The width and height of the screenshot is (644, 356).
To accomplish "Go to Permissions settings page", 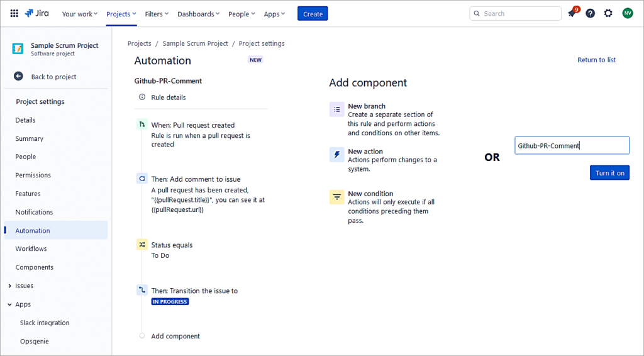I will click(33, 175).
